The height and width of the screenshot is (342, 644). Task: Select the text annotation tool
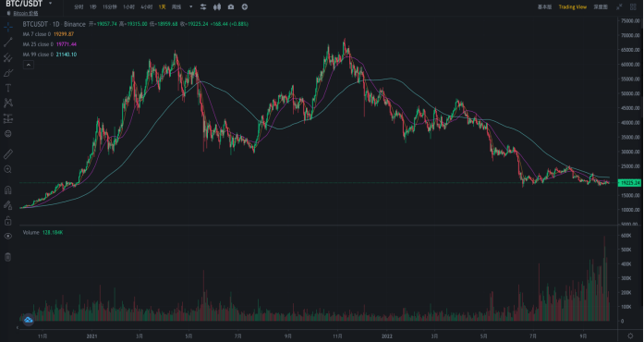(7, 88)
